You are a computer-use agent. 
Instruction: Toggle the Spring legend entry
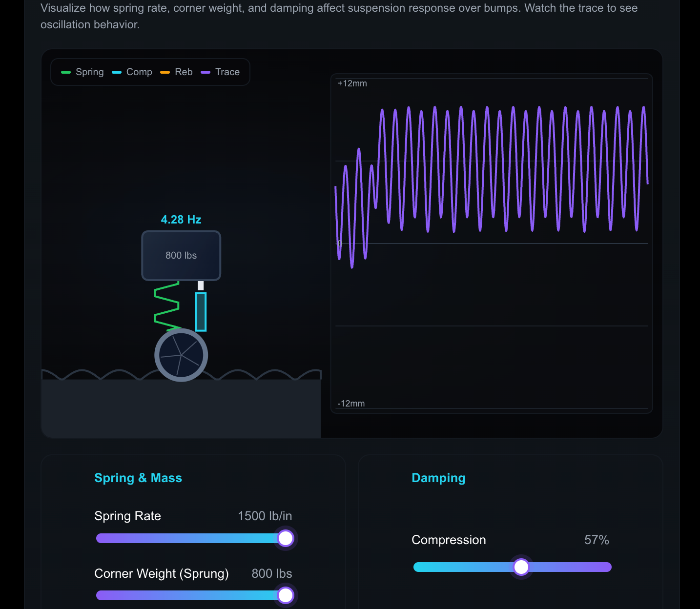(x=90, y=72)
